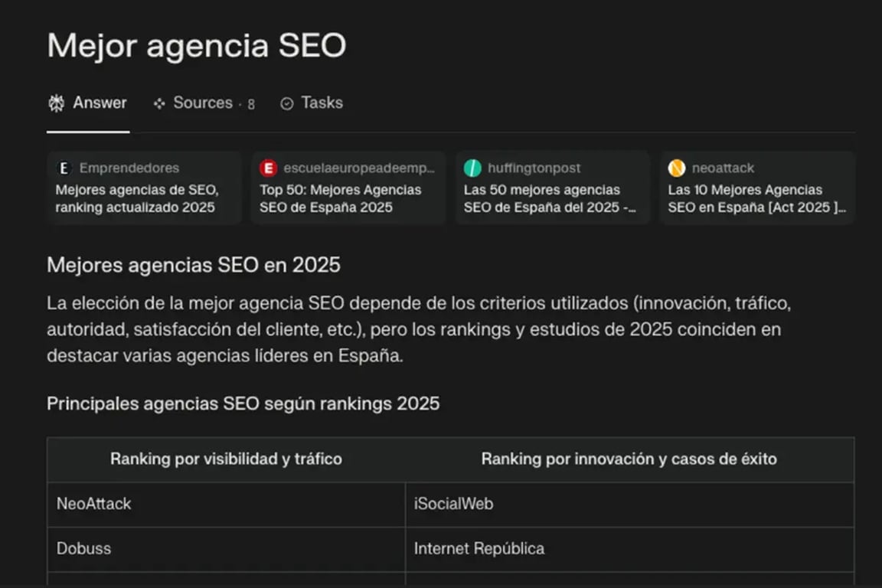This screenshot has height=588, width=882.
Task: Select 'Principales agencias SEO según rankings 2025' heading
Action: point(243,403)
